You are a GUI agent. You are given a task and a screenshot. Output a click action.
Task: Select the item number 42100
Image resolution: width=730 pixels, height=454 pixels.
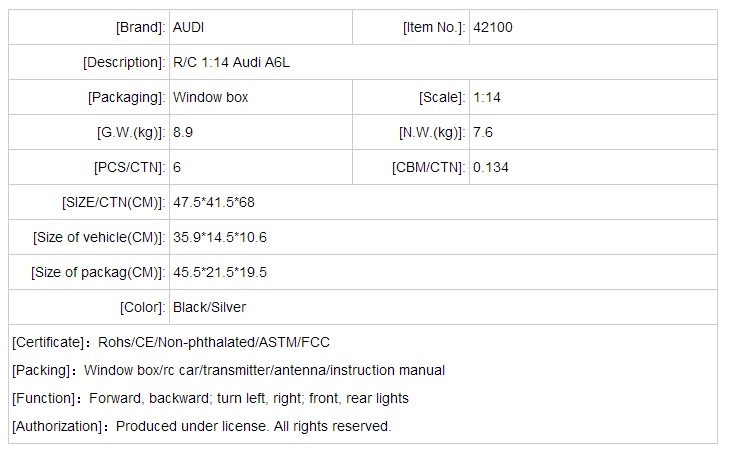pos(494,28)
